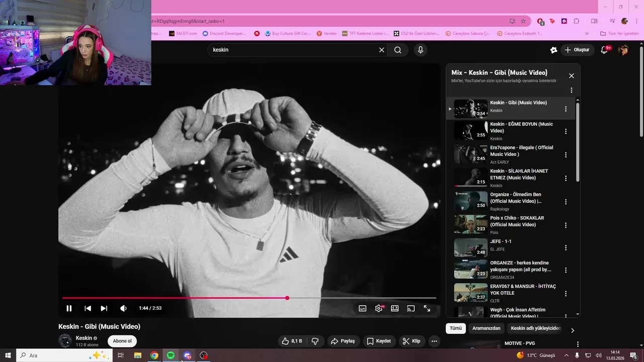This screenshot has width=644, height=362.
Task: Play Keskin - EĞME BOYUN thumbnail
Action: point(471,131)
